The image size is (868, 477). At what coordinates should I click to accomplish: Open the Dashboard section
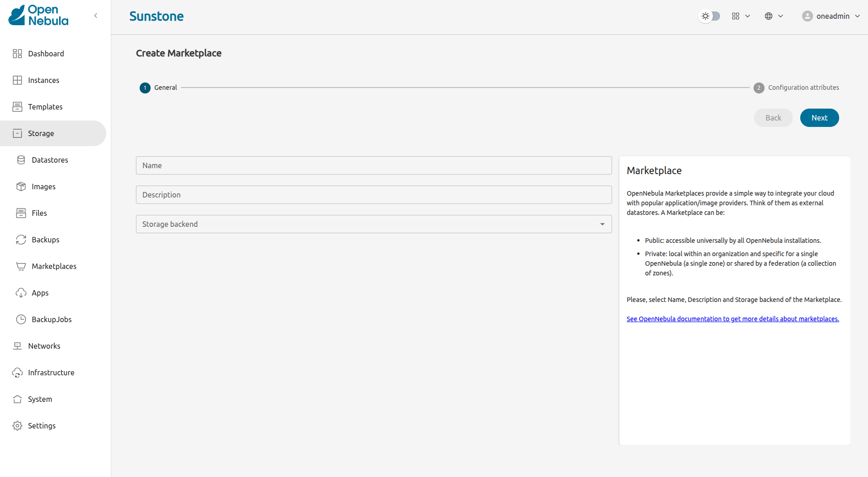[x=46, y=54]
